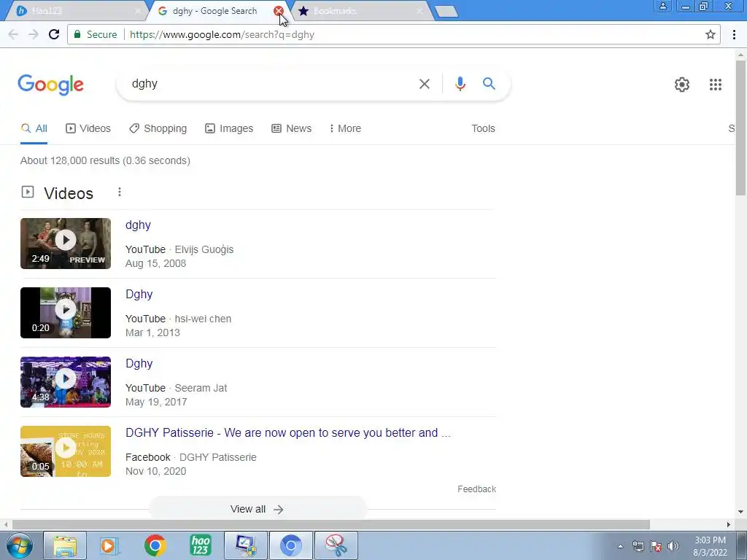Open Google settings gear
Screen dimensions: 747x560
[682, 85]
